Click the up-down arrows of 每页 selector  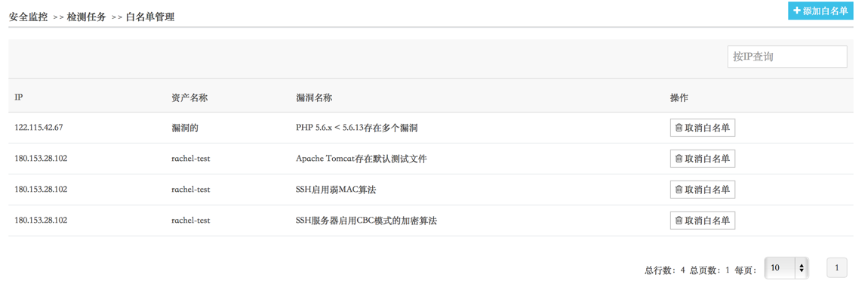pyautogui.click(x=802, y=268)
